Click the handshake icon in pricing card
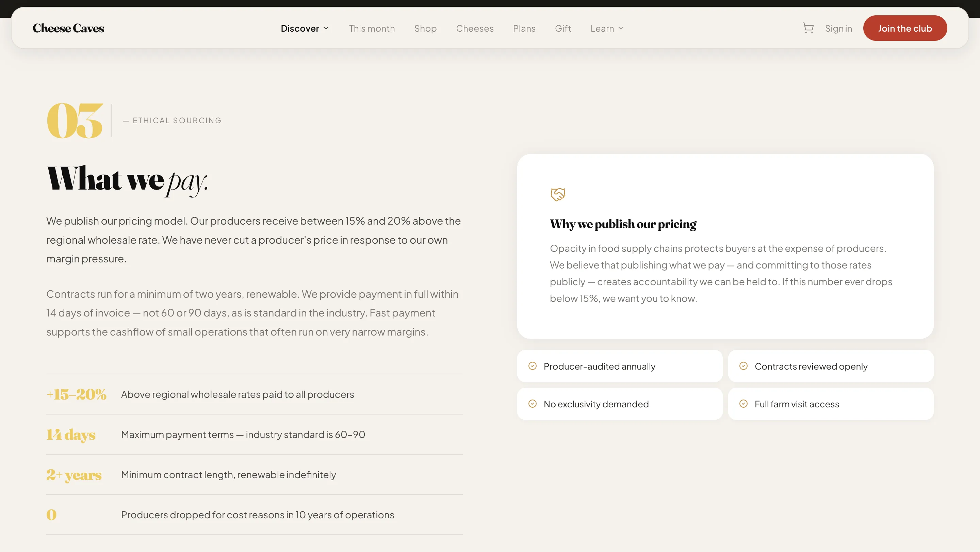980x552 pixels. [x=558, y=194]
